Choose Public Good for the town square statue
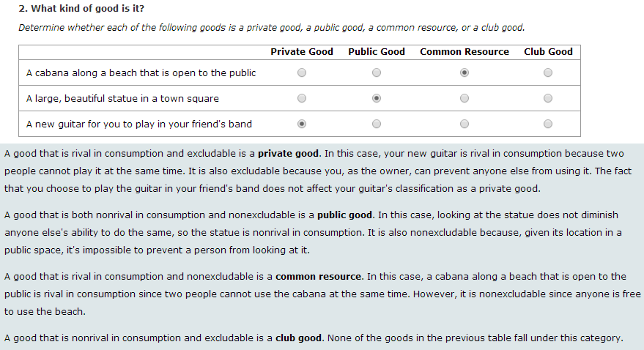This screenshot has height=350, width=644. [x=377, y=98]
